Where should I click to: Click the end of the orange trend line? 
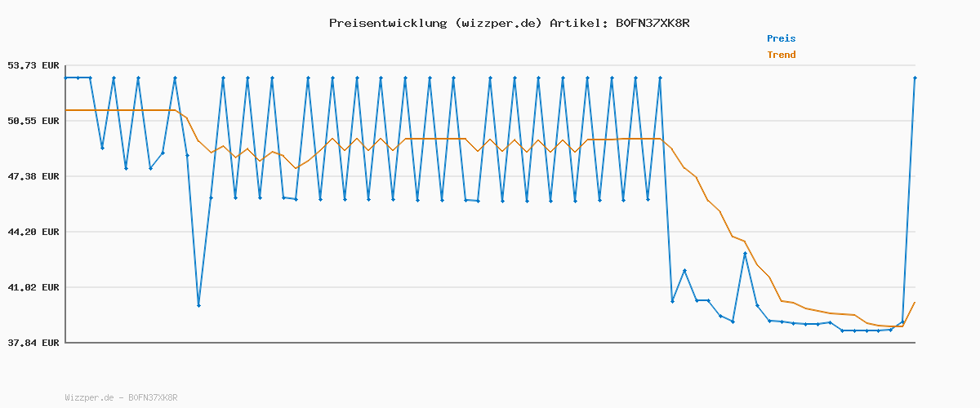[x=915, y=302]
